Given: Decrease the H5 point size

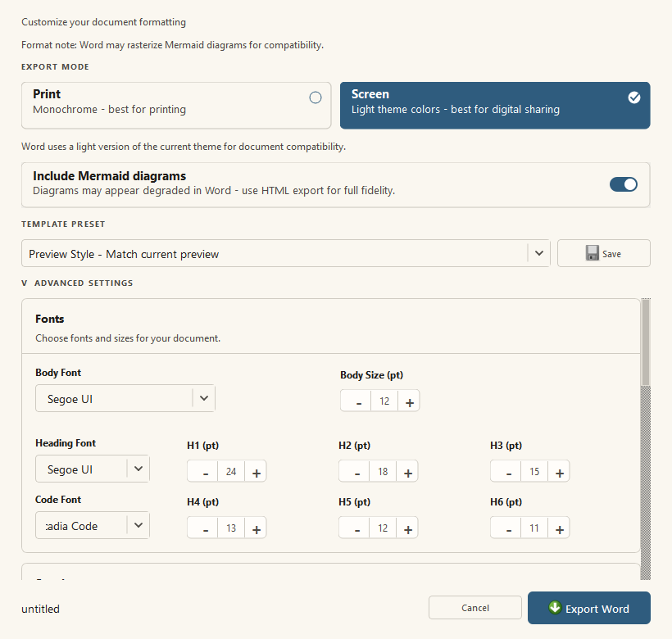Looking at the screenshot, I should (x=355, y=528).
